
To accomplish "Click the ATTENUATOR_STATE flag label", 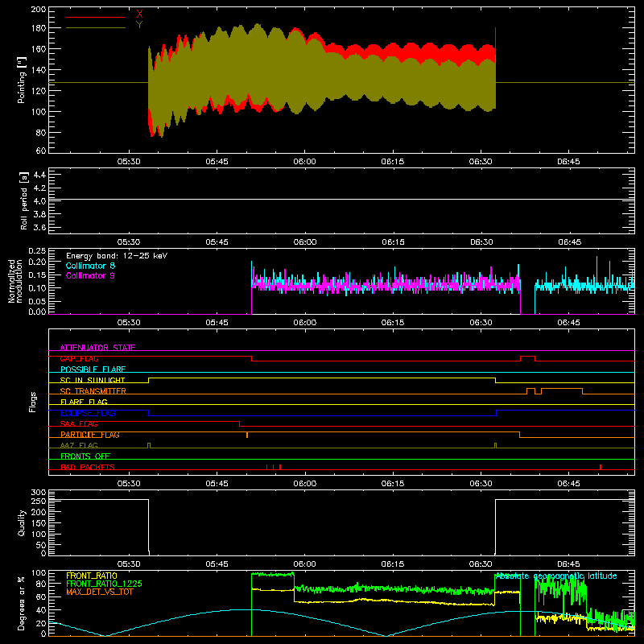I will (x=97, y=348).
